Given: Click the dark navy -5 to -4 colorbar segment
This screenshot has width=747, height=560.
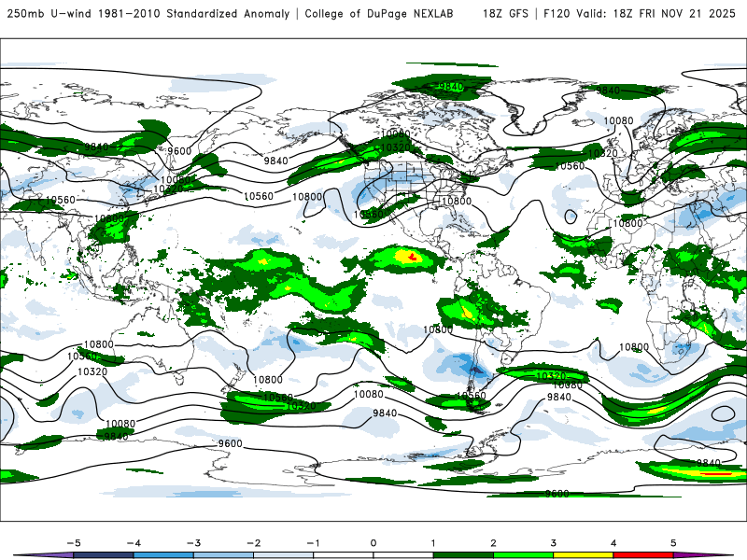Looking at the screenshot, I should tap(104, 555).
